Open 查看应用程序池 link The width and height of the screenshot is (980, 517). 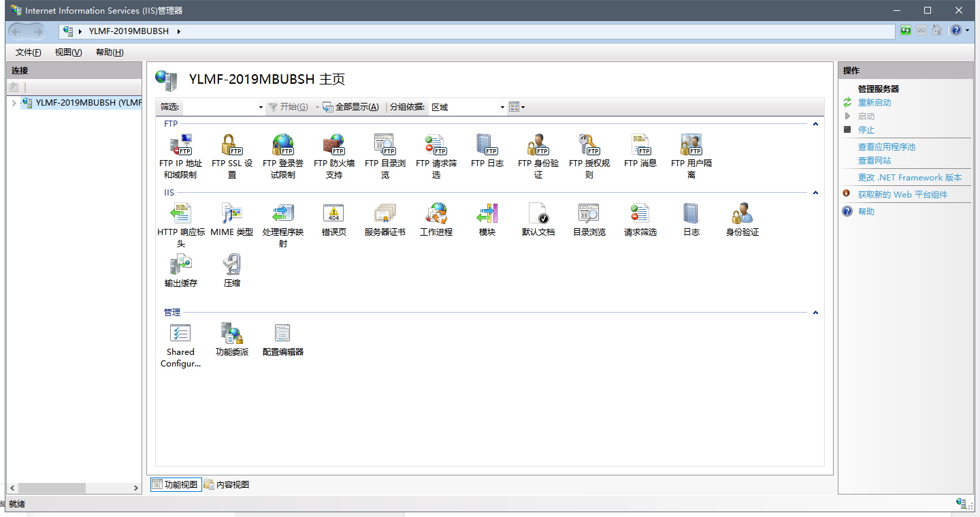[886, 146]
